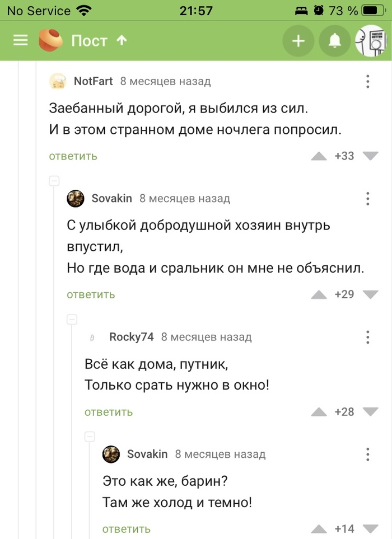Tap the Pikabu logo icon
The height and width of the screenshot is (539, 392).
(x=51, y=40)
